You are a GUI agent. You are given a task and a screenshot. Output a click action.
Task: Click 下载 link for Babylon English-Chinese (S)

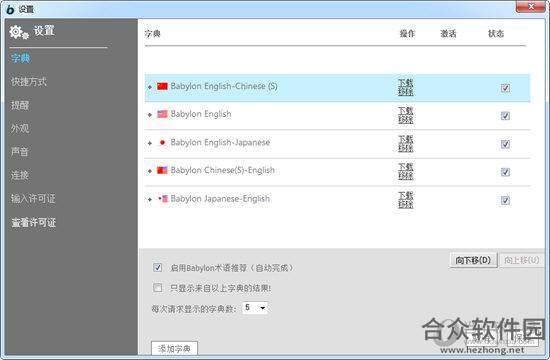405,83
